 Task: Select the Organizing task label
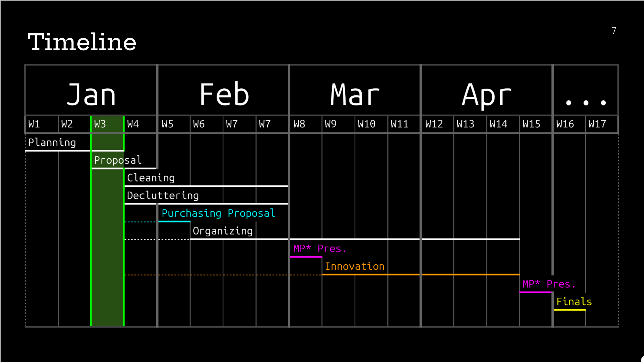coord(223,231)
